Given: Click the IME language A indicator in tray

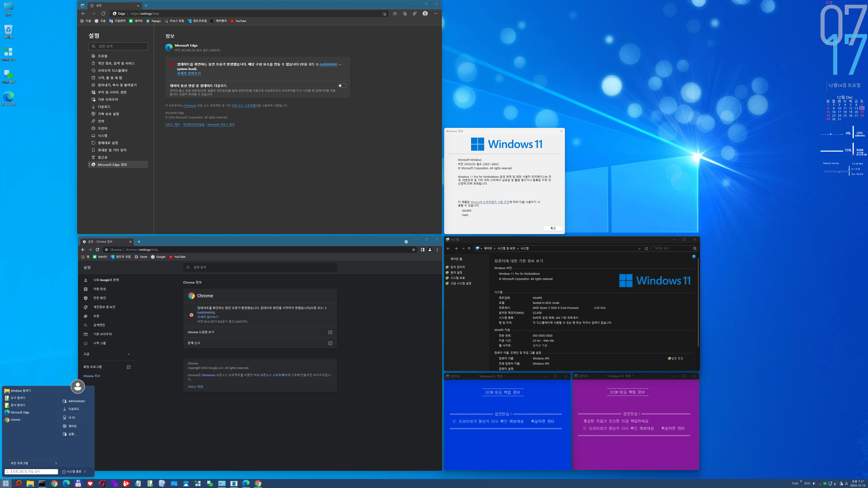Looking at the screenshot, I should click(x=847, y=484).
